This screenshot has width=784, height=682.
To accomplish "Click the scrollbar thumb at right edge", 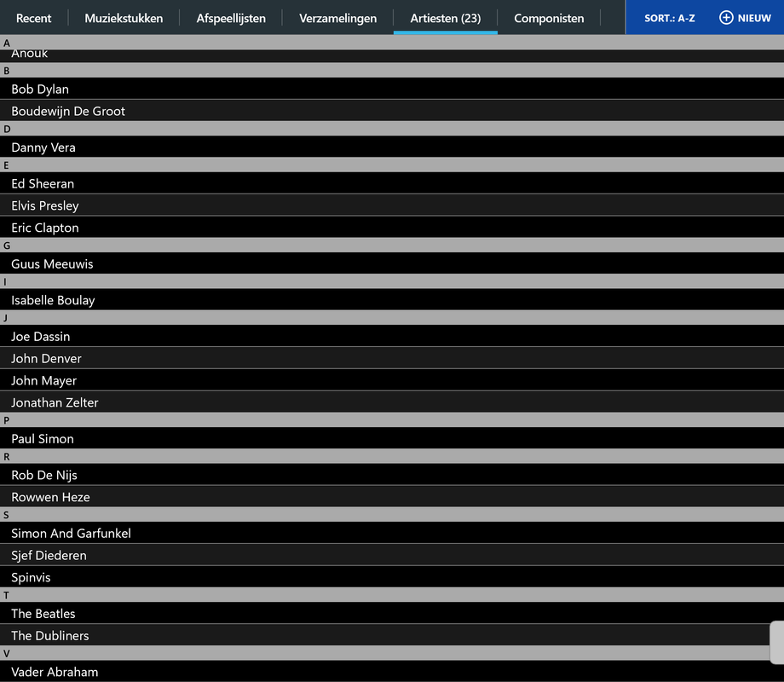I will point(777,643).
